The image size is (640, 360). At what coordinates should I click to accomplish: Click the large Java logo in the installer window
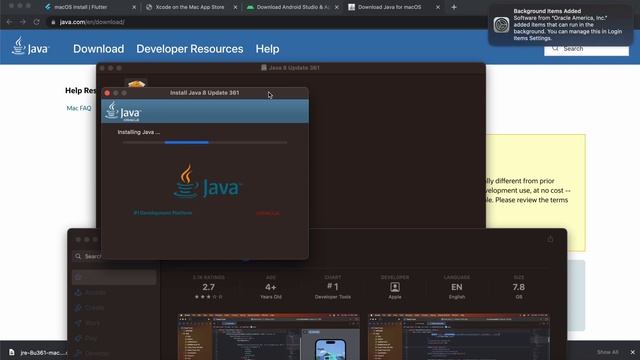point(207,182)
